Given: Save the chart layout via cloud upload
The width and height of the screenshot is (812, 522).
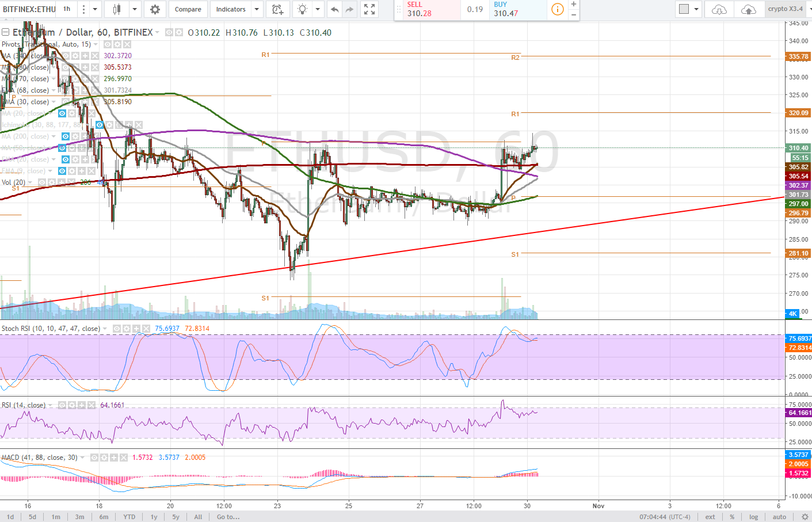Looking at the screenshot, I should [748, 9].
